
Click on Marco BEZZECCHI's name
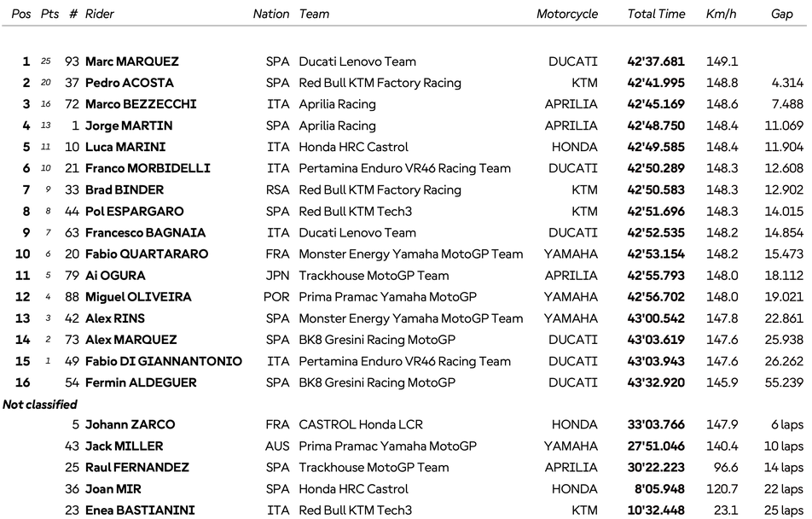click(141, 104)
